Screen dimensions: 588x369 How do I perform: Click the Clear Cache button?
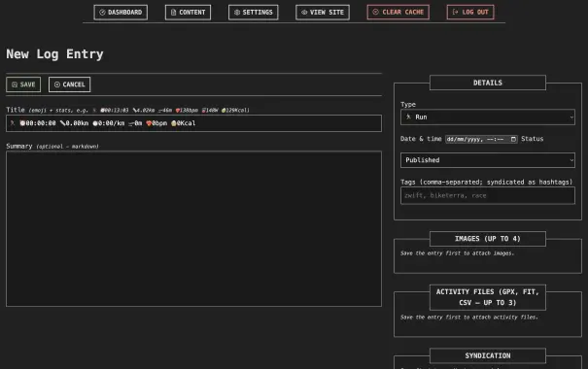click(398, 13)
